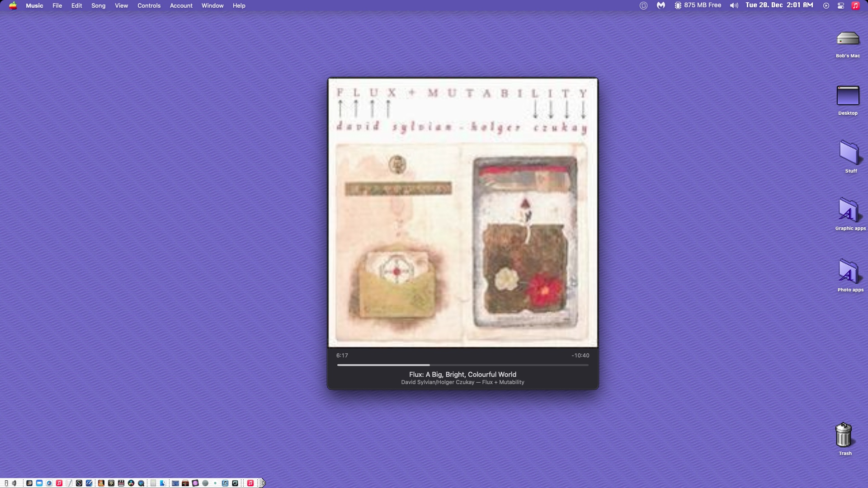Open Finder from the dock
The width and height of the screenshot is (868, 488).
tap(163, 483)
